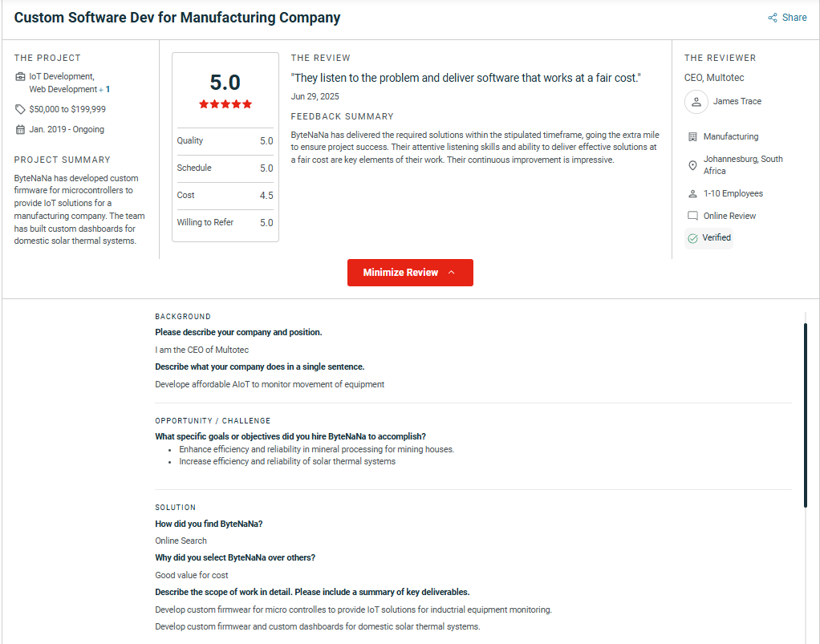Click the project title heading

coord(177,18)
